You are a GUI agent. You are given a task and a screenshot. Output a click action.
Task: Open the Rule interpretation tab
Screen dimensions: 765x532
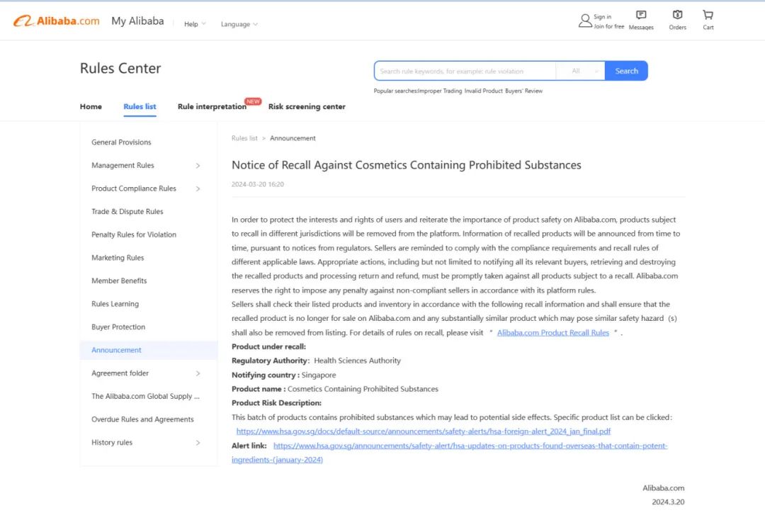click(x=212, y=106)
